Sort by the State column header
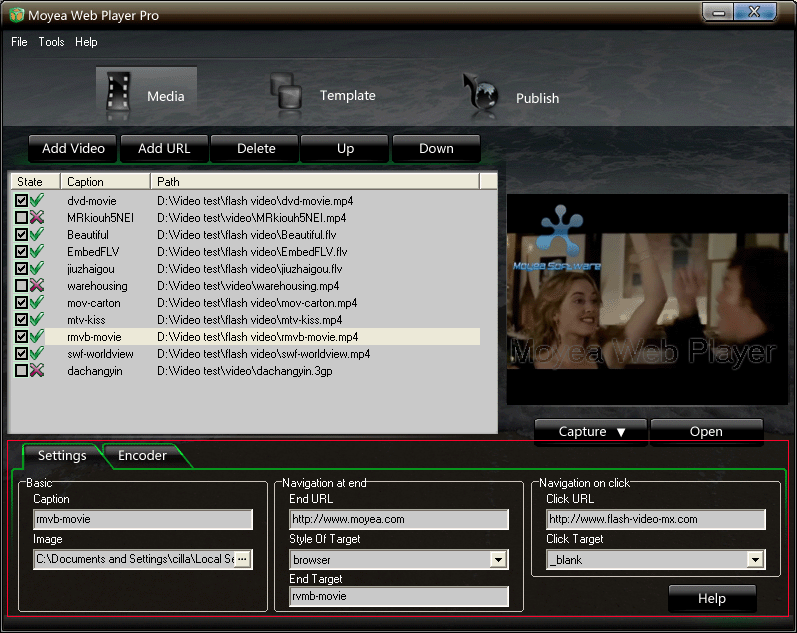This screenshot has width=797, height=633. pos(35,182)
